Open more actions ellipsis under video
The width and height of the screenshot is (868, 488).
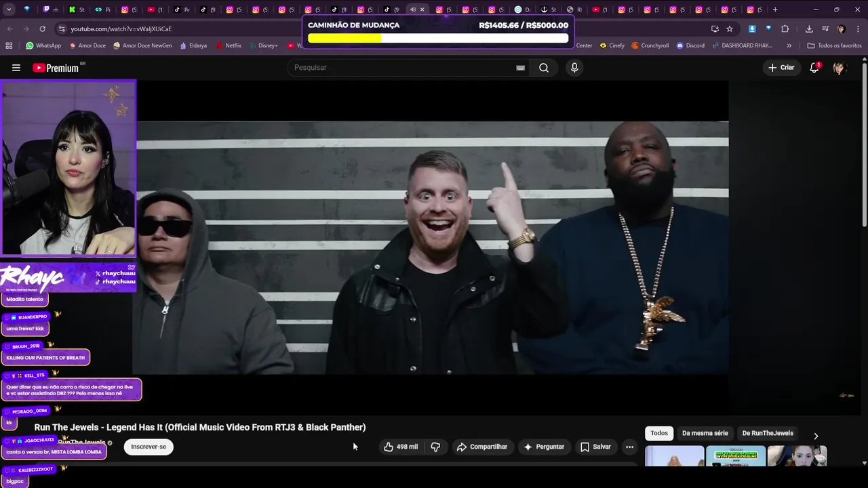click(629, 447)
